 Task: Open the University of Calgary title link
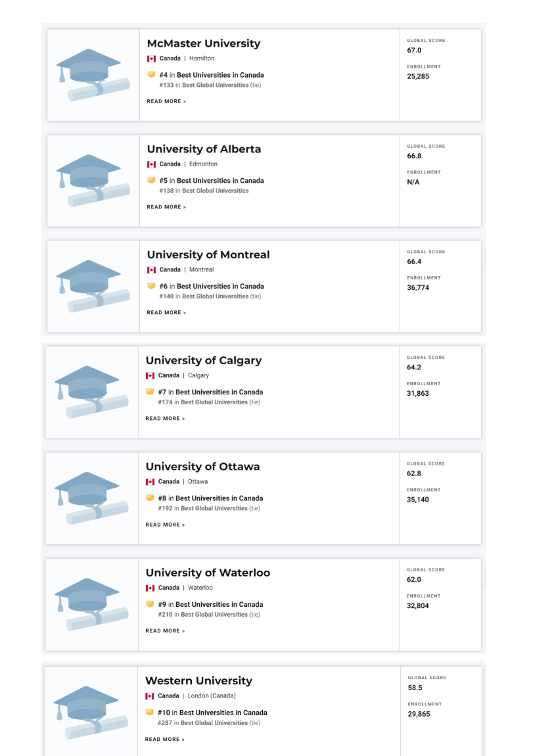(203, 360)
